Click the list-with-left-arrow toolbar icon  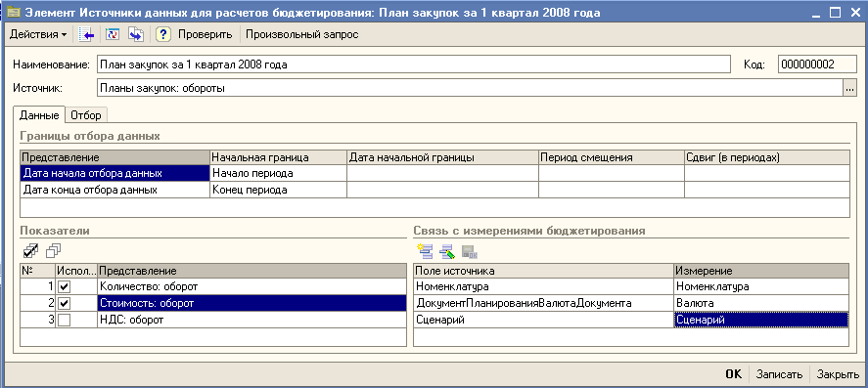point(87,34)
